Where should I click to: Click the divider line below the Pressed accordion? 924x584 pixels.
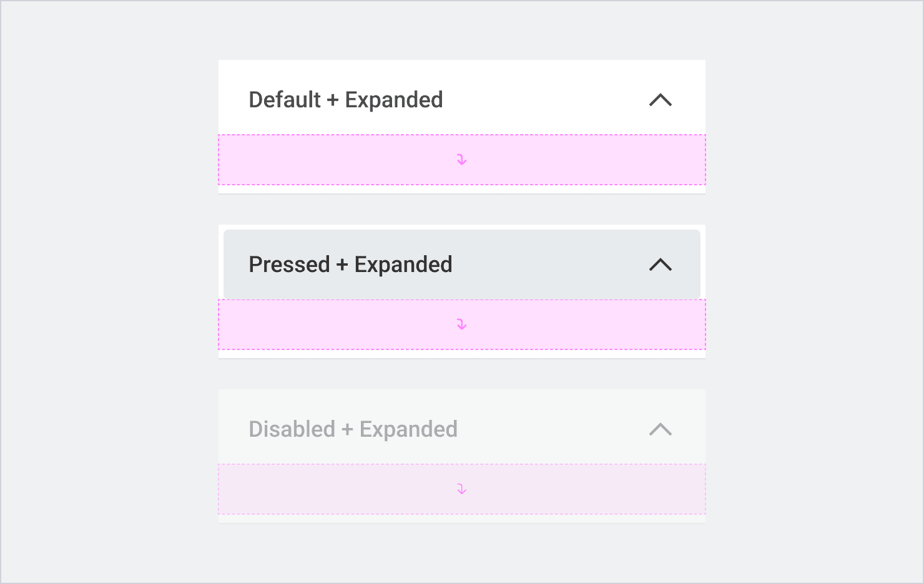point(462,358)
